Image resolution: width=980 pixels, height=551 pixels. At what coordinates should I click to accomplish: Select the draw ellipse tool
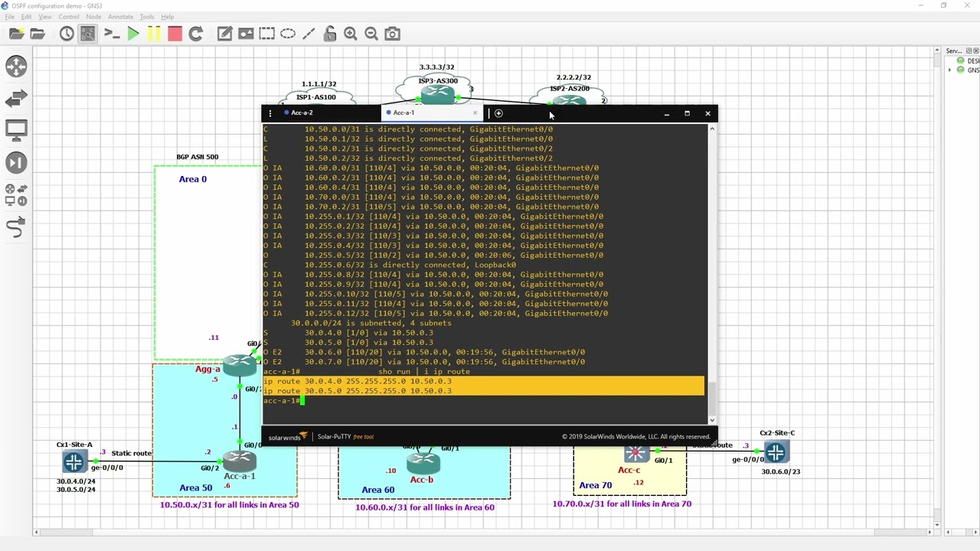[x=288, y=34]
